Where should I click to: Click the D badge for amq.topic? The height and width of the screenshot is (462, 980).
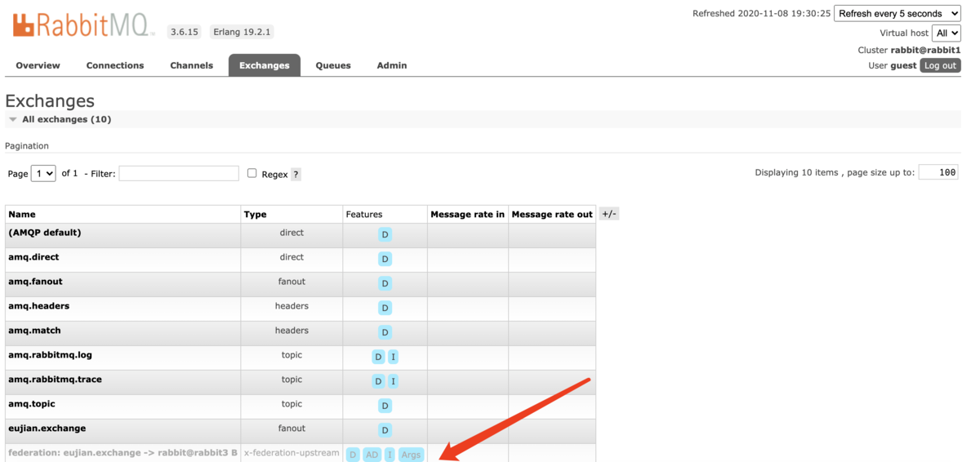point(385,406)
